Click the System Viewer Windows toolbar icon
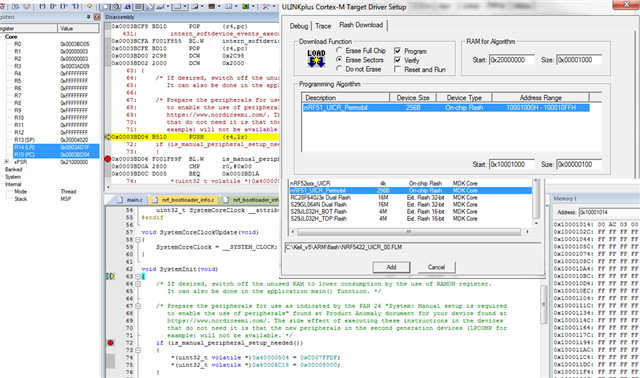Screen dimensions: 640x378 tap(246, 7)
